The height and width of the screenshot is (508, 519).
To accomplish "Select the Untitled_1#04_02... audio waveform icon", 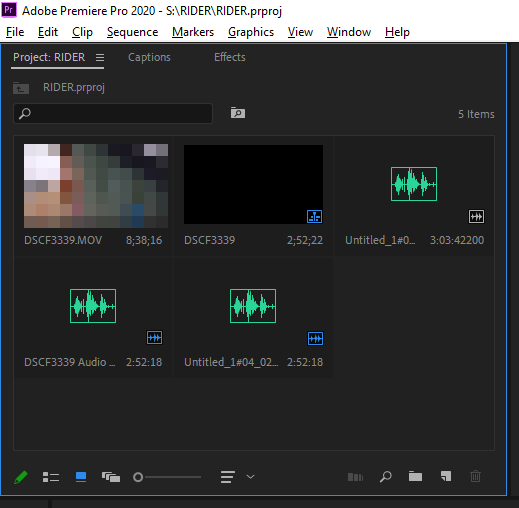I will [253, 306].
